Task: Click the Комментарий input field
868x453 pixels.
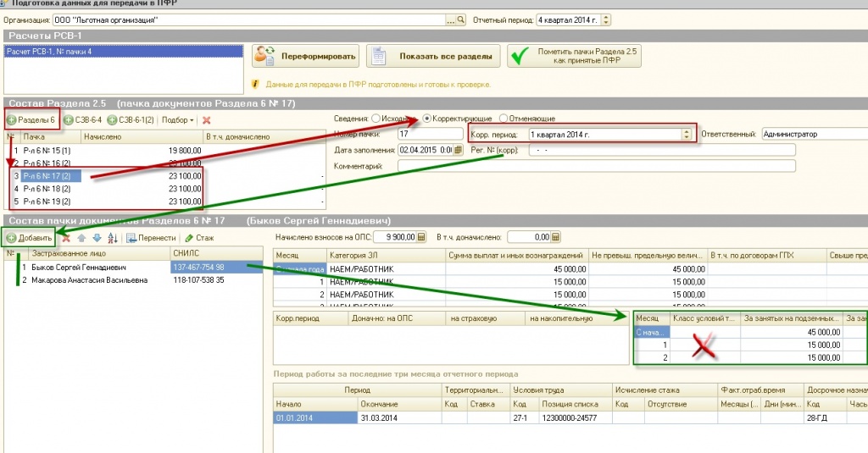Action: pyautogui.click(x=596, y=166)
